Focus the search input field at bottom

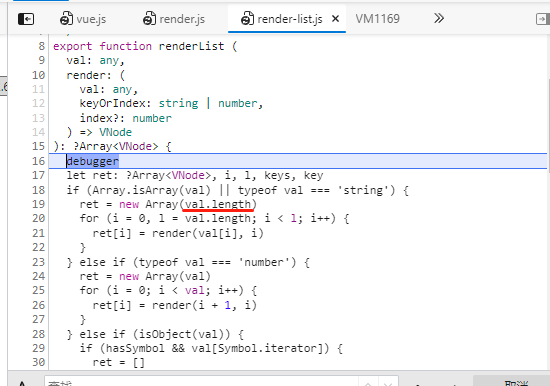coord(201,382)
